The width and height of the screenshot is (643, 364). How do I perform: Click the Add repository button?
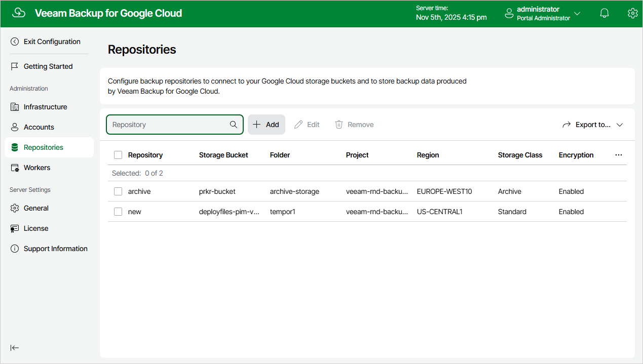pyautogui.click(x=267, y=125)
